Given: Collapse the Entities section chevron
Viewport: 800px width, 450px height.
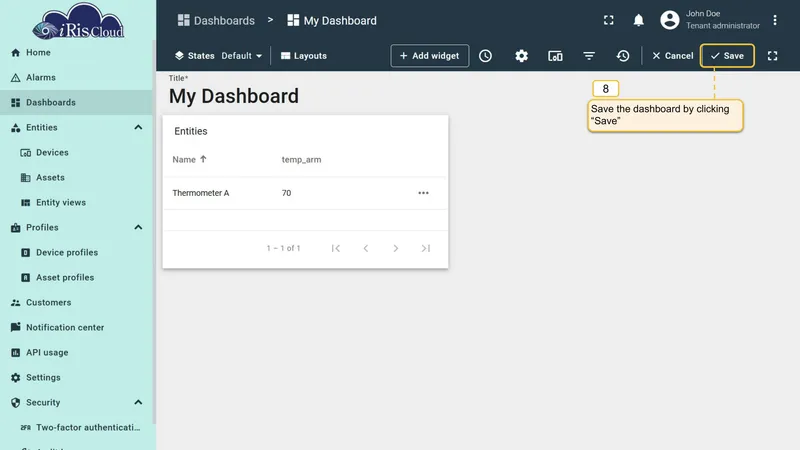Looking at the screenshot, I should [138, 128].
